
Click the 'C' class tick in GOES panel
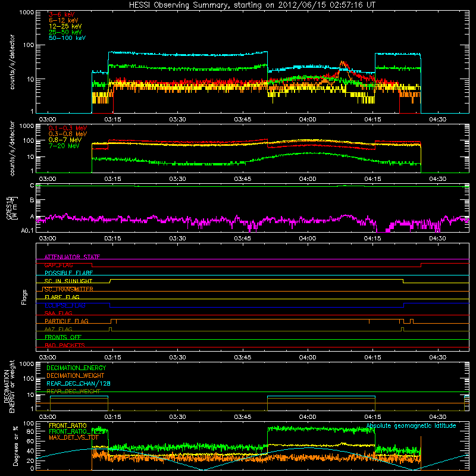32,186
